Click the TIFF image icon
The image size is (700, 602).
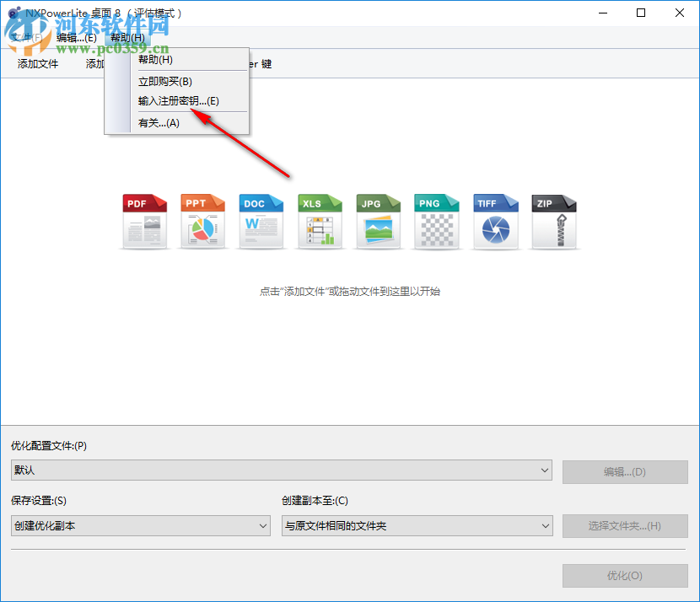point(495,221)
